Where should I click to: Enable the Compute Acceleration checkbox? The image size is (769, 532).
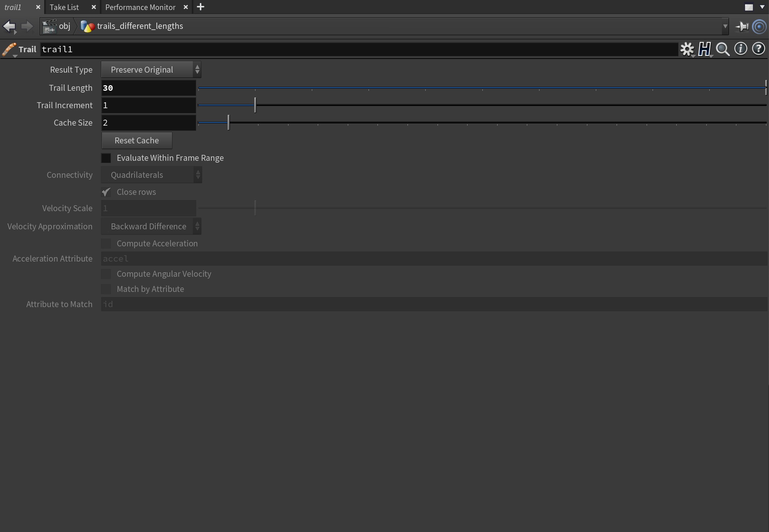pyautogui.click(x=106, y=244)
